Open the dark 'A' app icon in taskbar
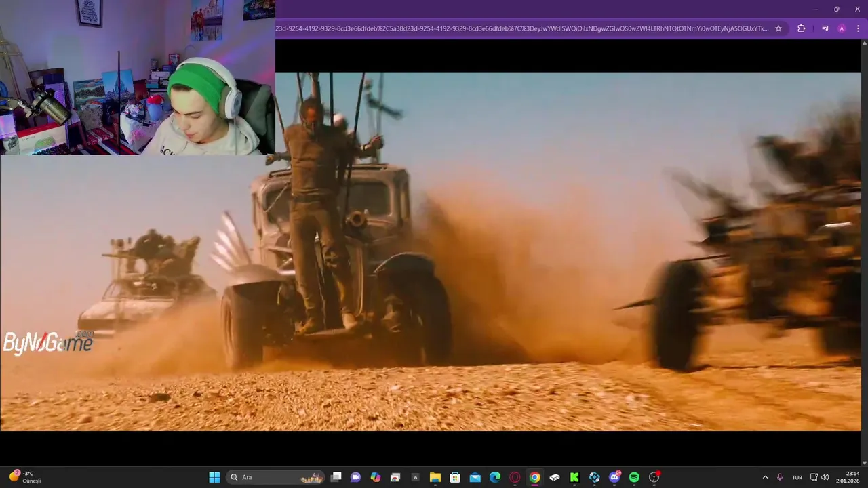The height and width of the screenshot is (488, 868). click(415, 477)
